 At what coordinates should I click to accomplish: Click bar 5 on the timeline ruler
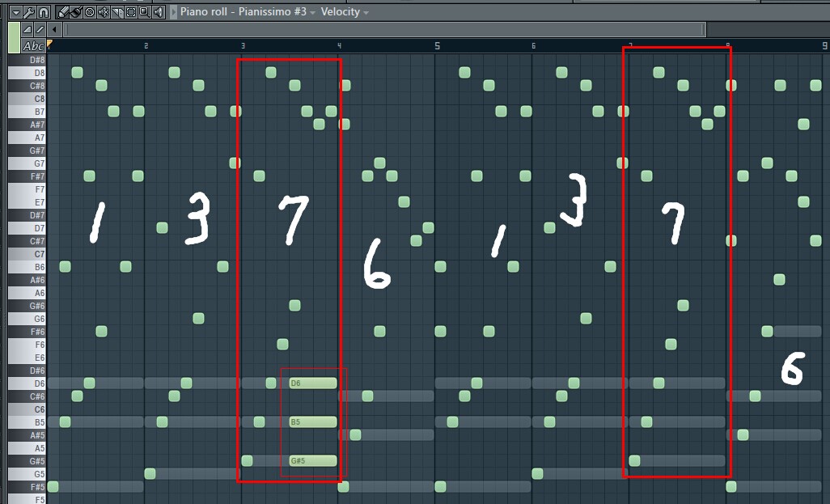click(x=437, y=46)
